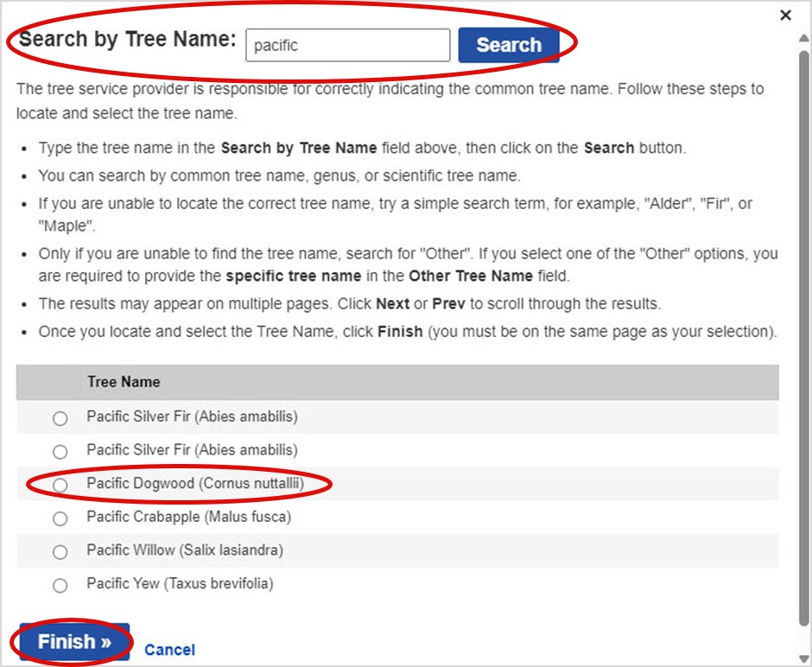Click the "Search by Tree Name:" label
The image size is (812, 667).
click(x=127, y=40)
